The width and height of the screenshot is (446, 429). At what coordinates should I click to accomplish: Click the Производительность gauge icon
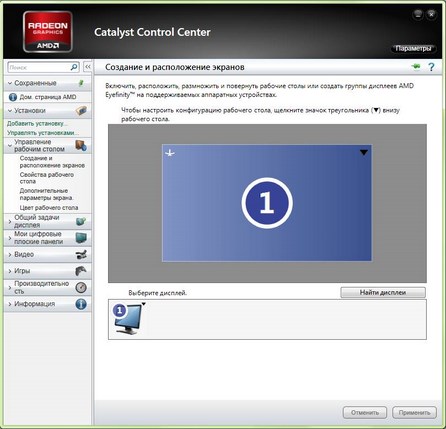coord(81,287)
